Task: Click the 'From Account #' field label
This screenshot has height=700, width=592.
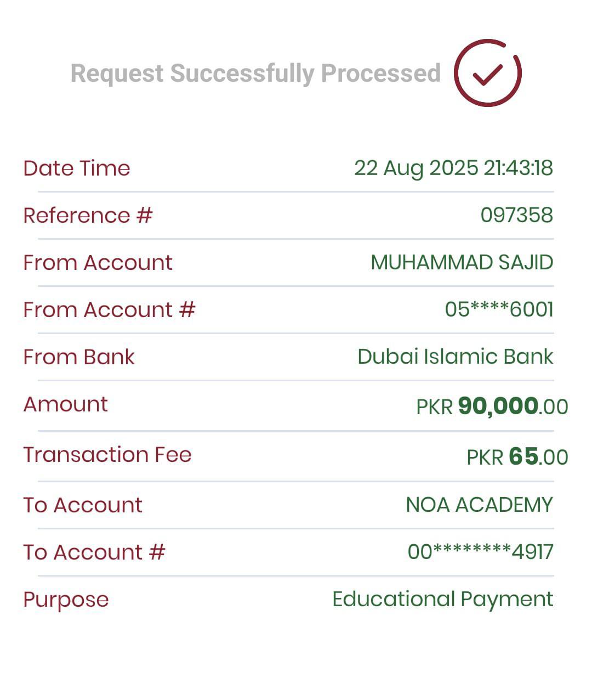Action: (109, 309)
